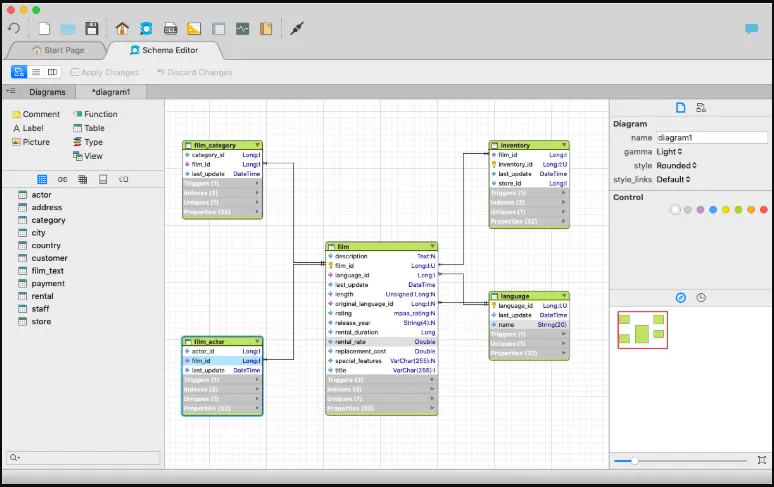Open the Start Page tab

click(58, 50)
